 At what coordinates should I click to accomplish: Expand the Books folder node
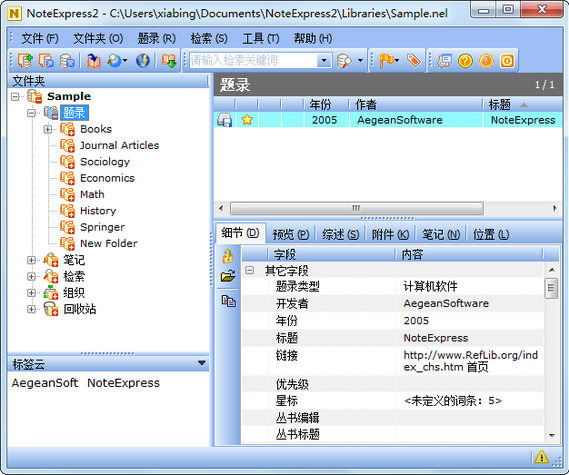[x=48, y=129]
